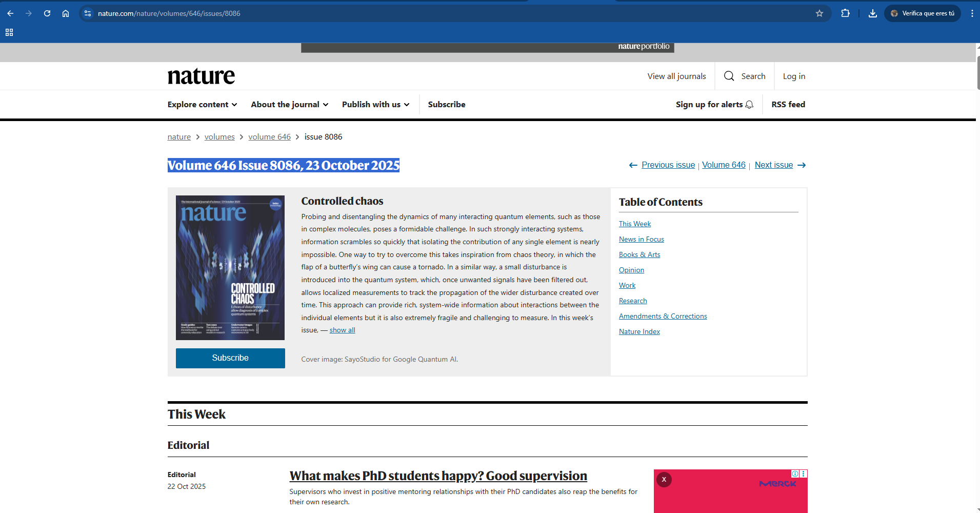980x513 pixels.
Task: Go to browser home page icon
Action: click(x=66, y=13)
